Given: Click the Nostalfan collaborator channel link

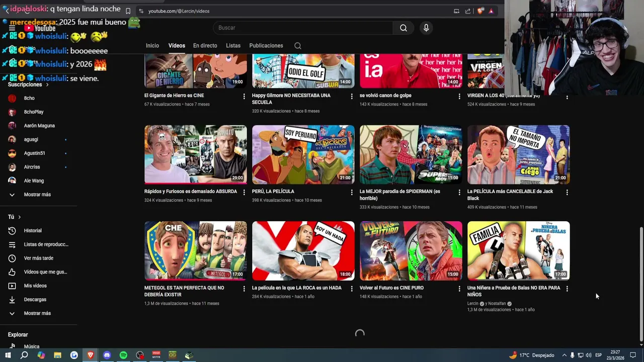Looking at the screenshot, I should click(x=497, y=304).
